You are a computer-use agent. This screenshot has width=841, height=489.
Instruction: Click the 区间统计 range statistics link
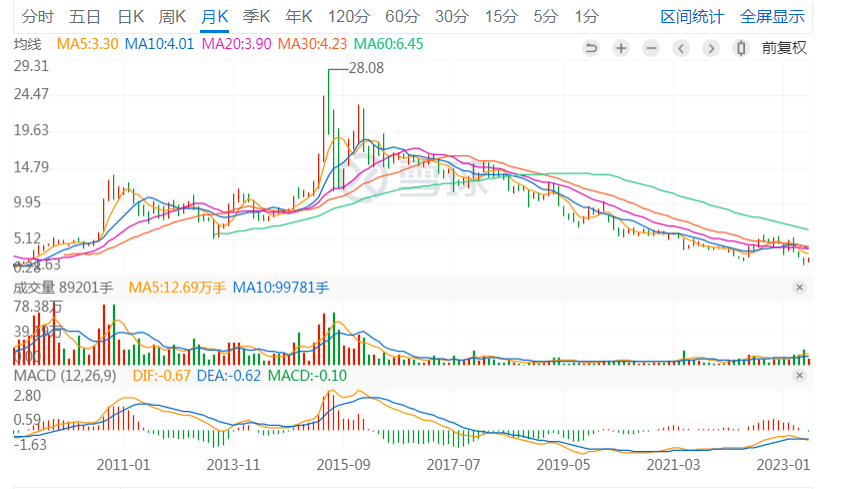pos(690,16)
